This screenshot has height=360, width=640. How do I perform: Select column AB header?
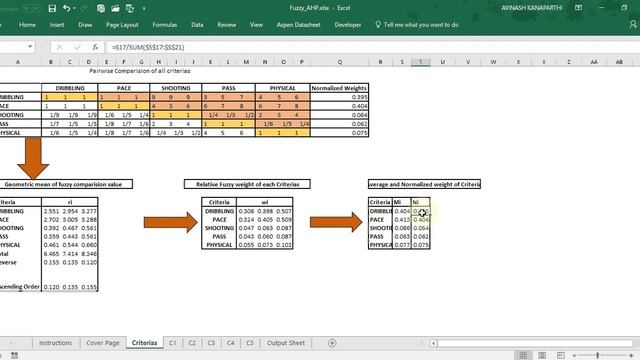(619, 62)
